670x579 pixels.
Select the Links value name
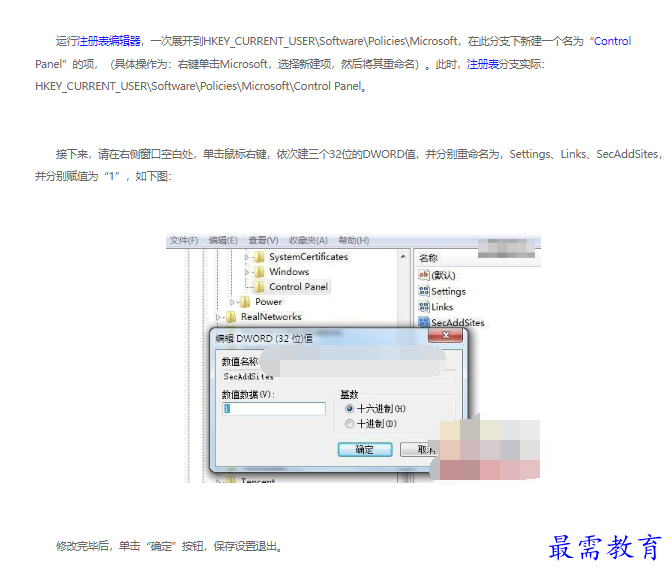pyautogui.click(x=442, y=307)
